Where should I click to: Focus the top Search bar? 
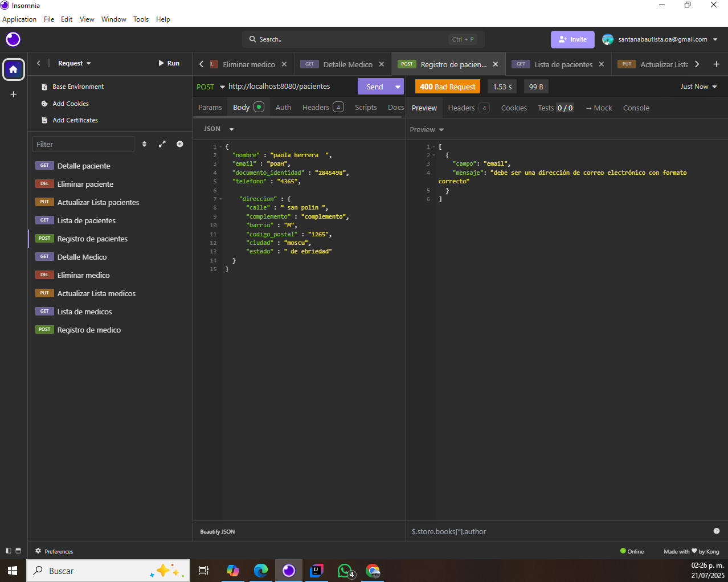pyautogui.click(x=363, y=39)
